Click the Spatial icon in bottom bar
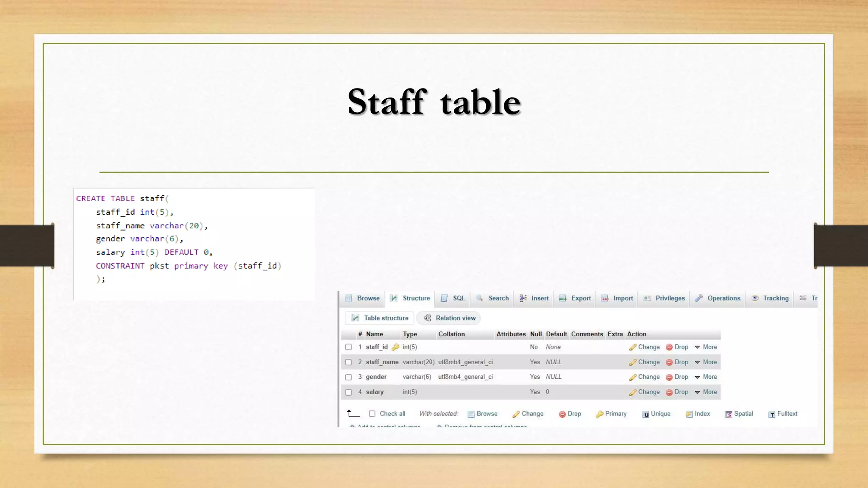 [x=729, y=414]
